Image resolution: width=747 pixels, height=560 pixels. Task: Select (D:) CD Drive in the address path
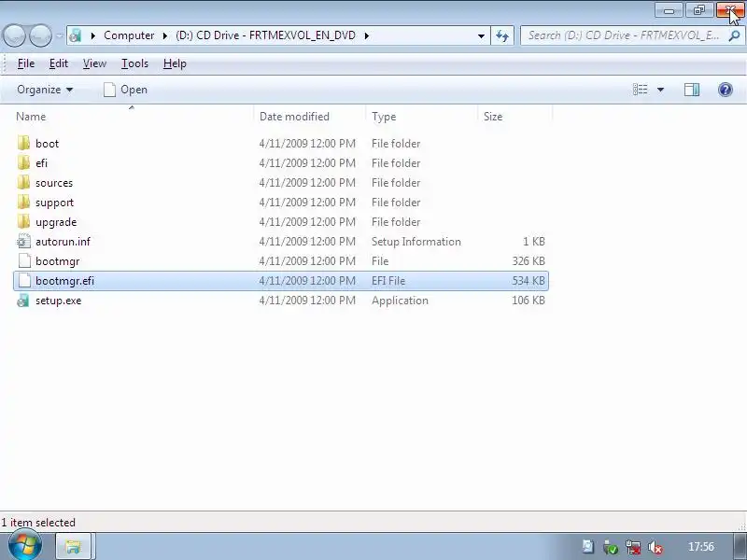[x=265, y=35]
